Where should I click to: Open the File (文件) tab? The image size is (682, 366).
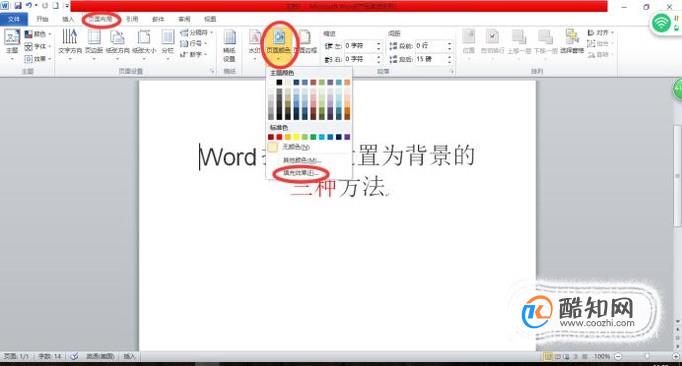click(x=14, y=19)
